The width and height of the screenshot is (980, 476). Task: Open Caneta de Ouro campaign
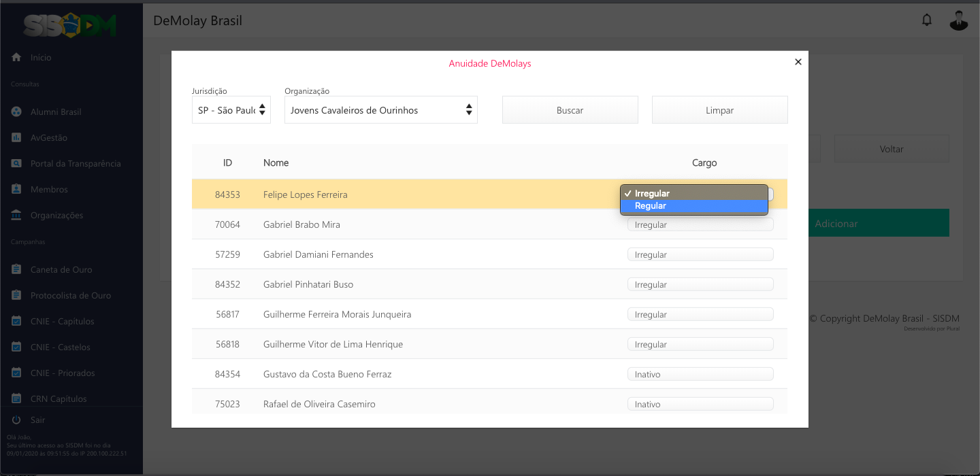(x=61, y=269)
